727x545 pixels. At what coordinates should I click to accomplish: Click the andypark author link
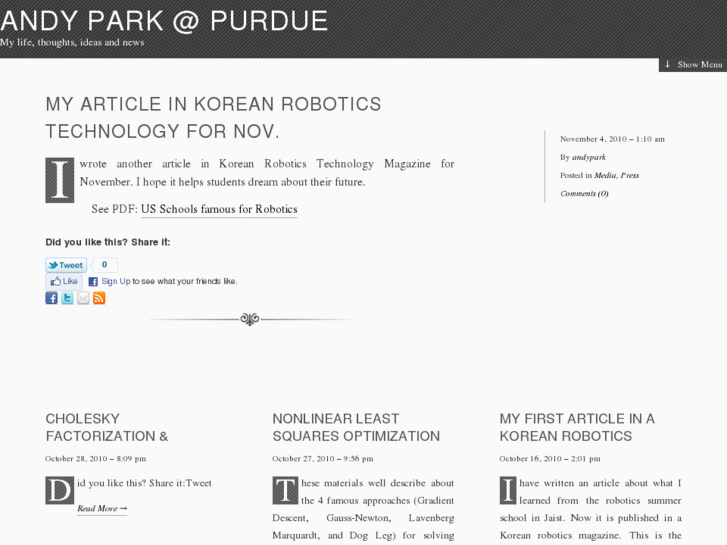pos(589,157)
